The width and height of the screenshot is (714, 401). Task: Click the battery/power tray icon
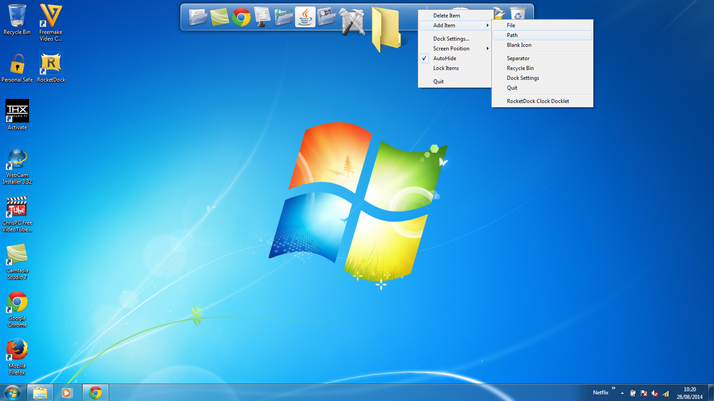click(x=632, y=393)
